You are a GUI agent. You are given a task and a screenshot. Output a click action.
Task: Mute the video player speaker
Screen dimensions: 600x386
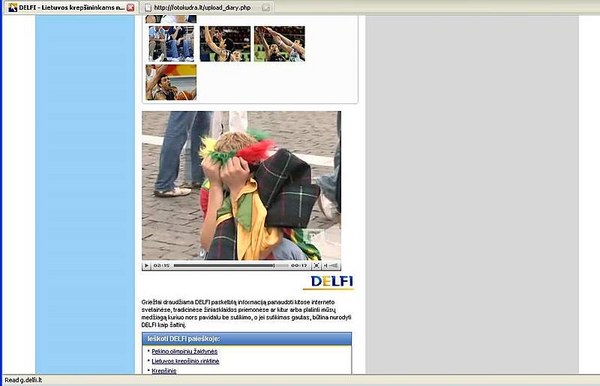pyautogui.click(x=325, y=265)
